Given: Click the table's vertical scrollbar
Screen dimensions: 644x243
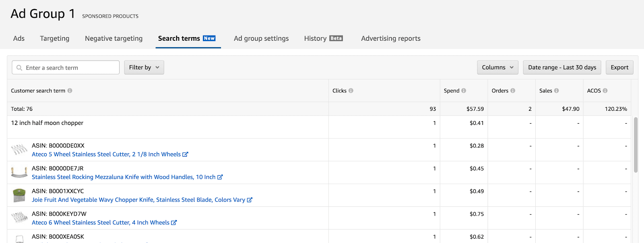Looking at the screenshot, I should click(x=636, y=145).
